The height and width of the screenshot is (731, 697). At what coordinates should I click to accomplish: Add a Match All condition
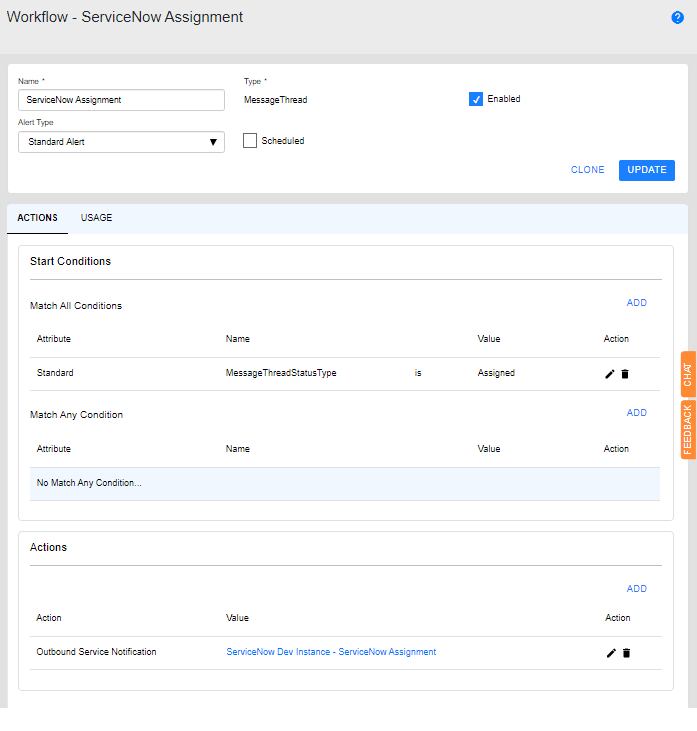(636, 303)
